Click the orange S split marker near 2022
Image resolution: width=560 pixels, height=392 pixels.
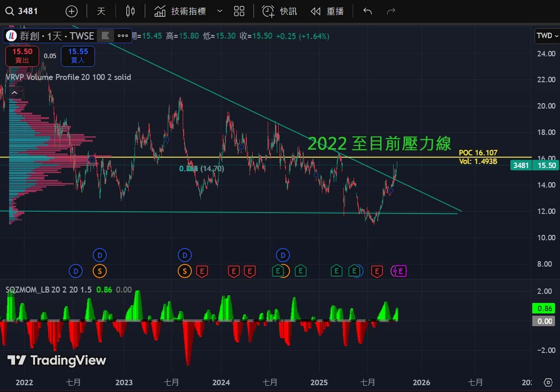click(x=100, y=272)
